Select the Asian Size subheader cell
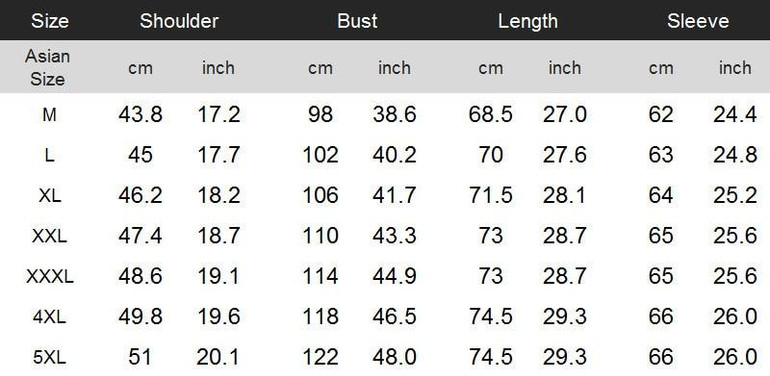770x376 pixels. [48, 68]
